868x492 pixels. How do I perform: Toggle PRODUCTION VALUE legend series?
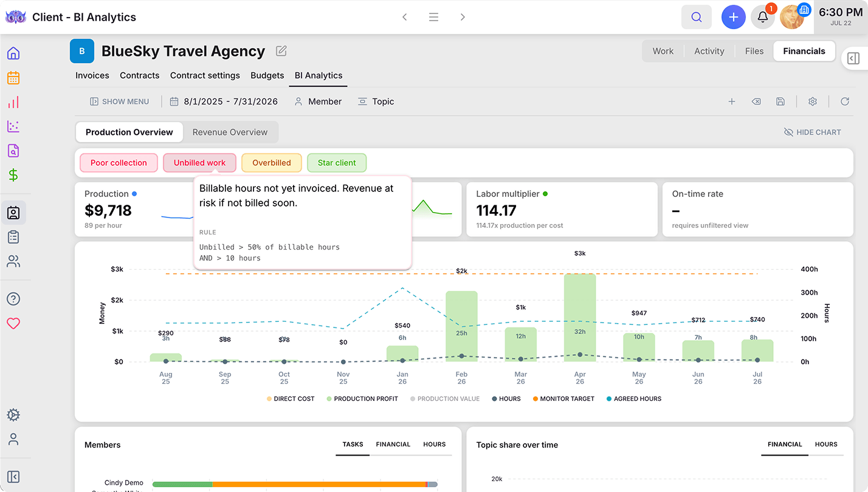pos(445,399)
